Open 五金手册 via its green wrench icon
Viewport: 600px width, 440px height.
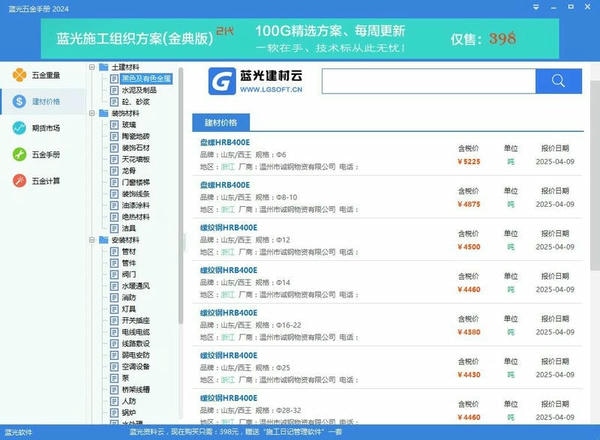coord(20,155)
